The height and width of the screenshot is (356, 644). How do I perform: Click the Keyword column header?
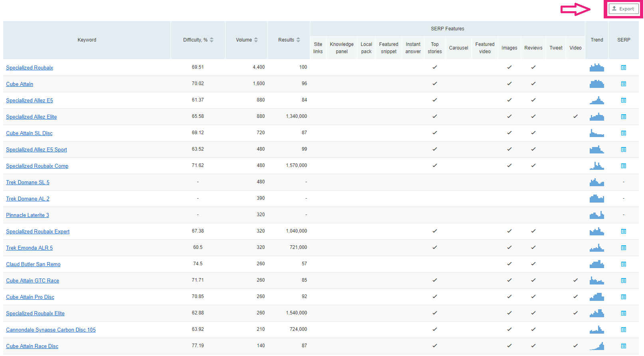[x=87, y=40]
